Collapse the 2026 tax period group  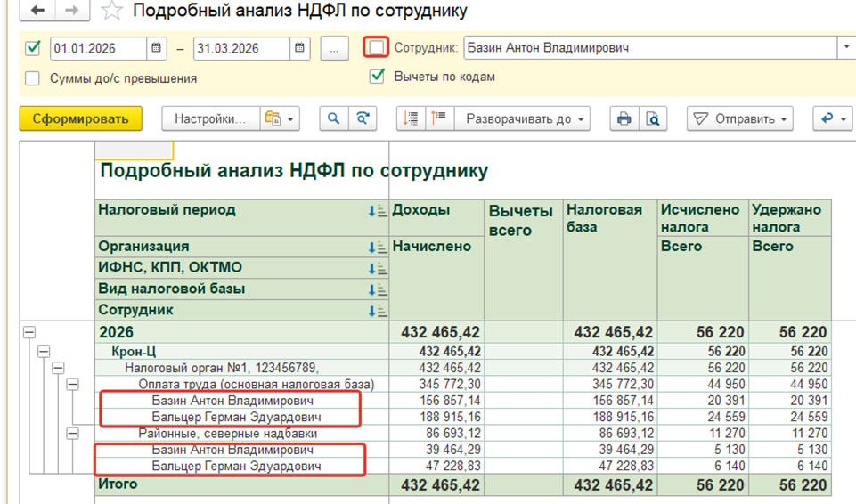click(x=29, y=332)
